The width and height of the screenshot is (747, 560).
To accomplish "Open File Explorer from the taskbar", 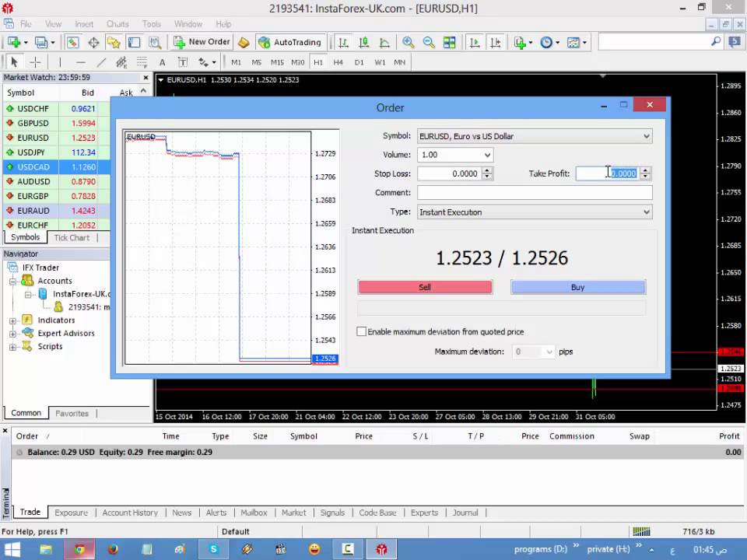I will [46, 549].
